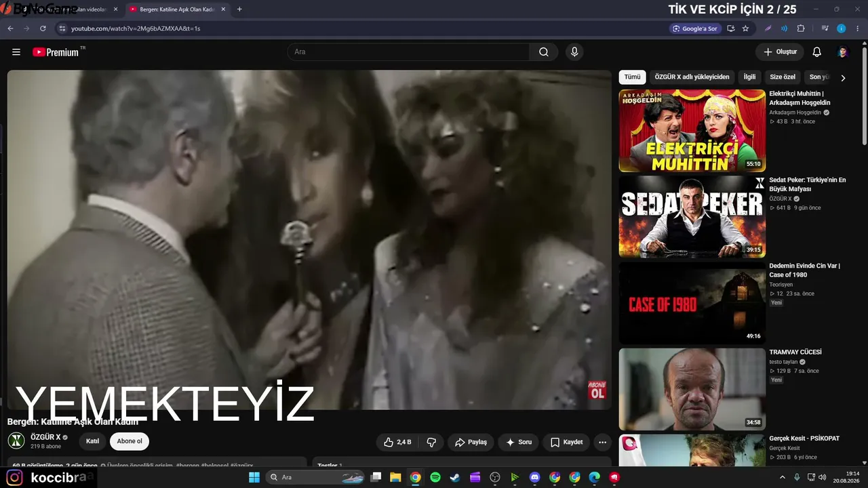This screenshot has height=488, width=868.
Task: Share the video with Paylaş
Action: click(471, 442)
